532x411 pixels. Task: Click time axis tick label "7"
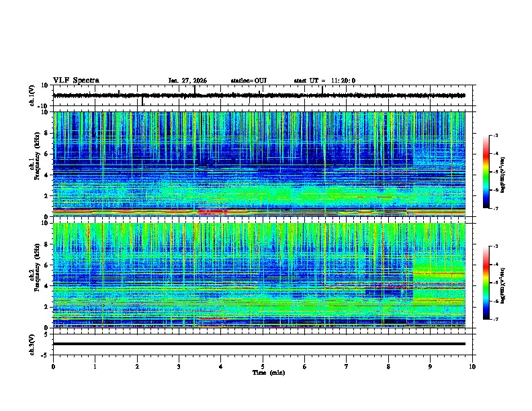(x=347, y=367)
